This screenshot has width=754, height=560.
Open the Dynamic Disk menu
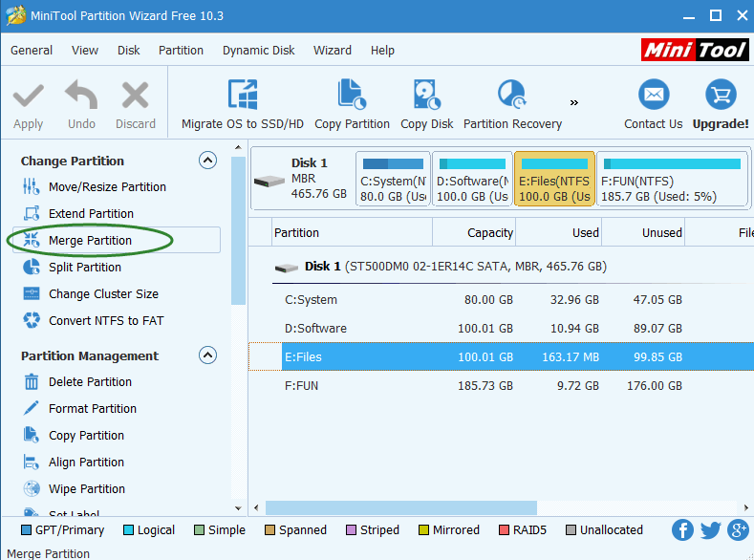pos(258,51)
